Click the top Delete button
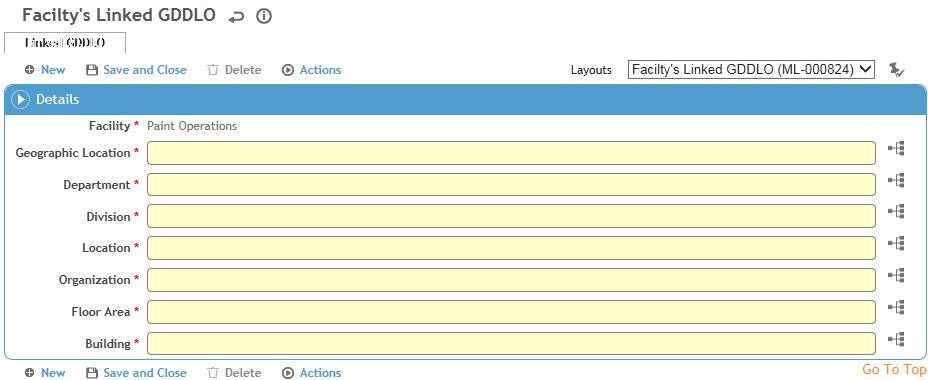Image resolution: width=928 pixels, height=380 pixels. [x=243, y=70]
